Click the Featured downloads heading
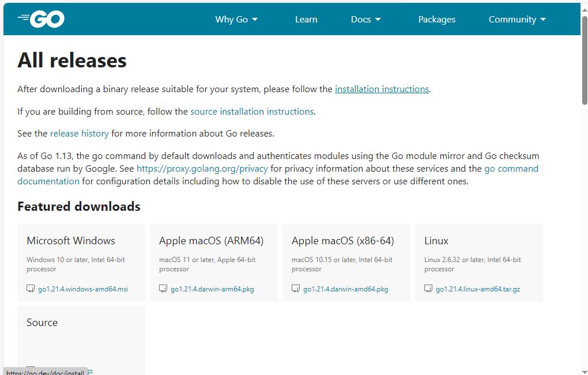 79,207
